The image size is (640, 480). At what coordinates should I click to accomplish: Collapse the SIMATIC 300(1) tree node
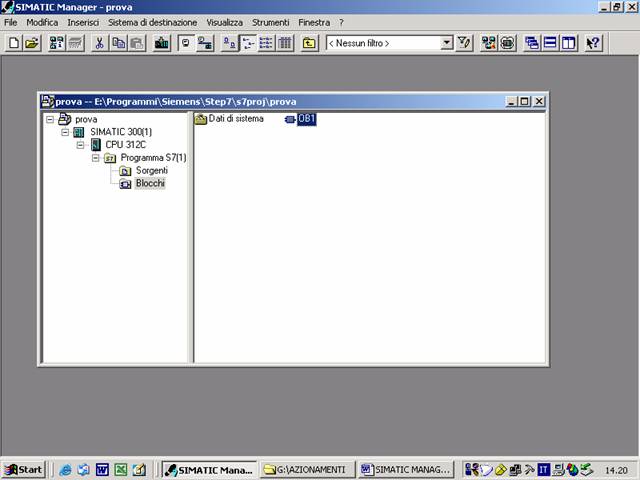pos(65,132)
